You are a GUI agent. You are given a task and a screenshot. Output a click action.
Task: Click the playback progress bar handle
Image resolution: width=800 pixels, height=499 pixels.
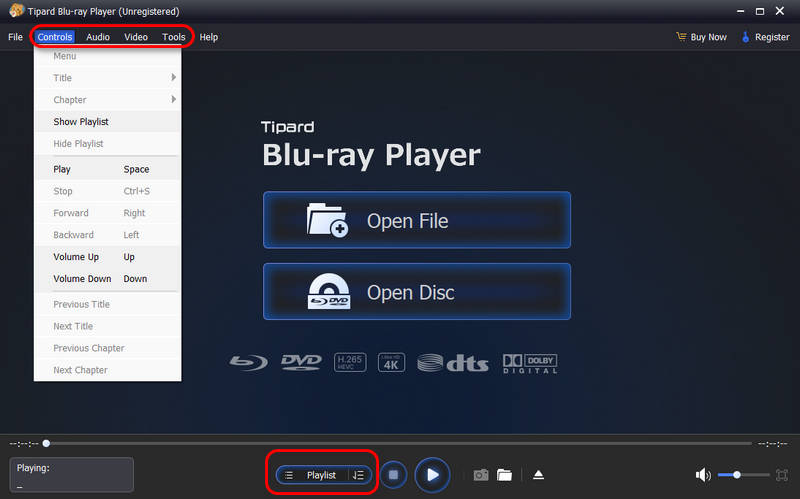click(46, 443)
